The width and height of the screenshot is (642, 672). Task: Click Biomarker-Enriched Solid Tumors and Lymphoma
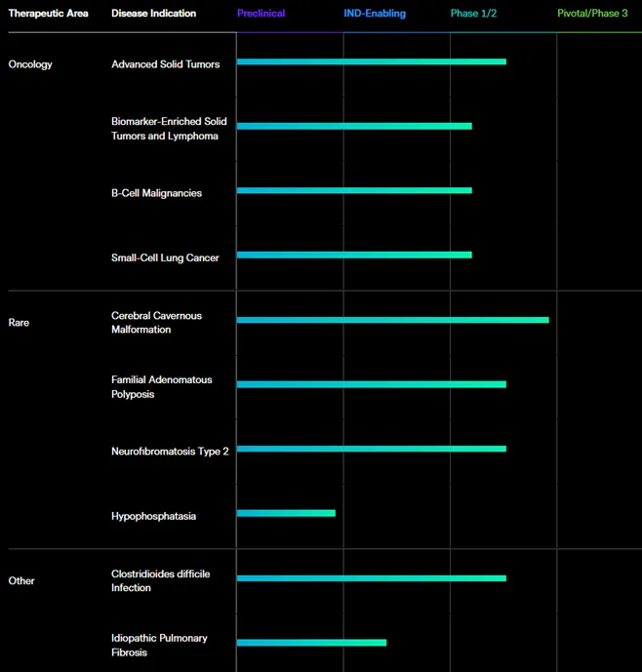[x=169, y=129]
